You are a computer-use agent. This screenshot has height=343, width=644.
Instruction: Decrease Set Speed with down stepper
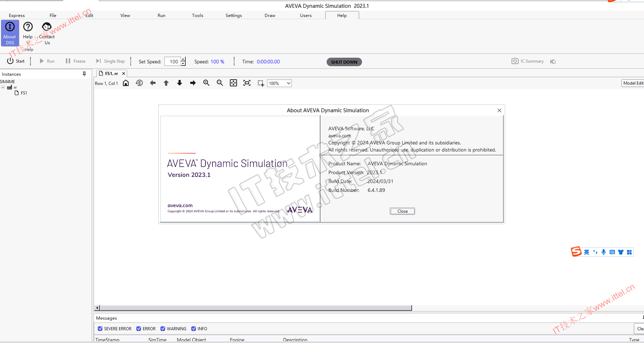click(183, 63)
